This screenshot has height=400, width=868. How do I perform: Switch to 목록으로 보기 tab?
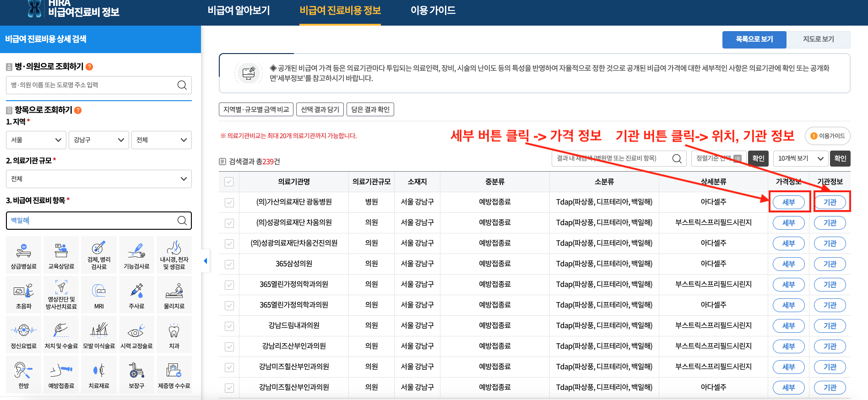click(754, 39)
